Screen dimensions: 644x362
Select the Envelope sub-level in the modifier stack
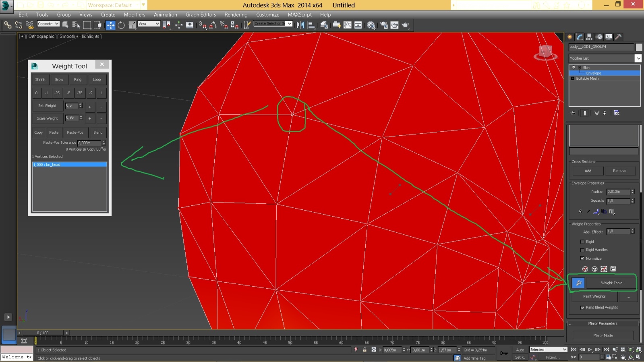pyautogui.click(x=605, y=73)
